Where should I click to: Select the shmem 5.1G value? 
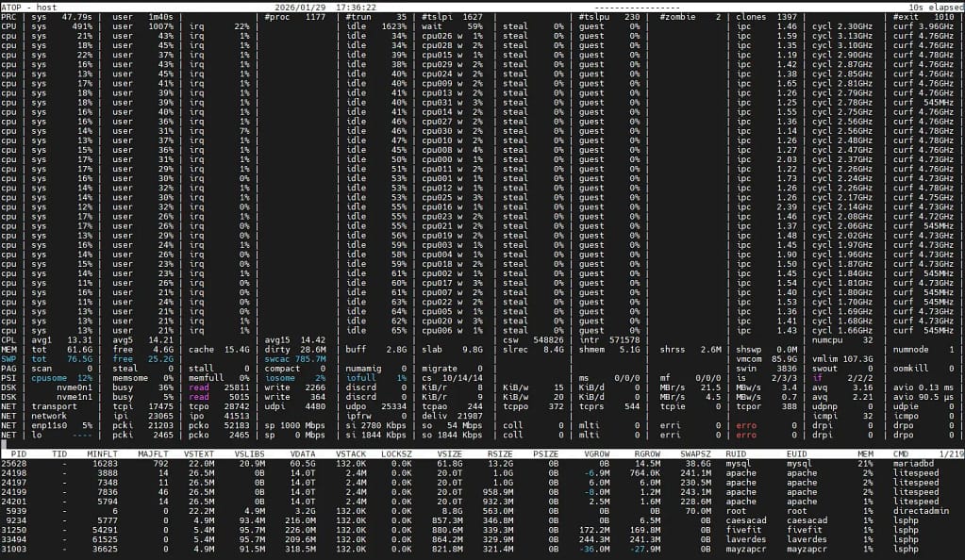point(609,350)
